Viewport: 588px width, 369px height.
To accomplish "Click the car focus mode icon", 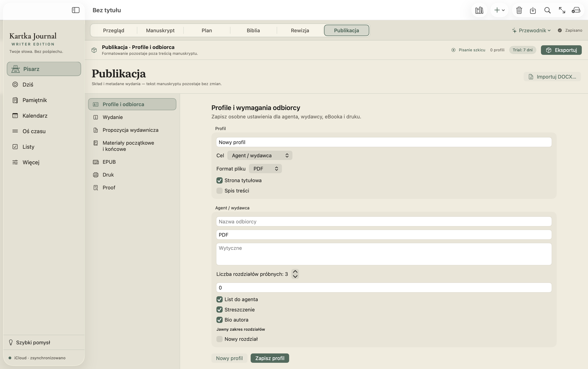I will click(576, 10).
